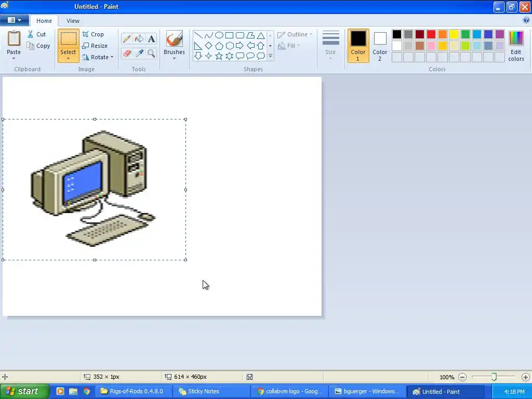Screen dimensions: 532x399
Task: Choose the Oval callout shape
Action: click(x=250, y=56)
